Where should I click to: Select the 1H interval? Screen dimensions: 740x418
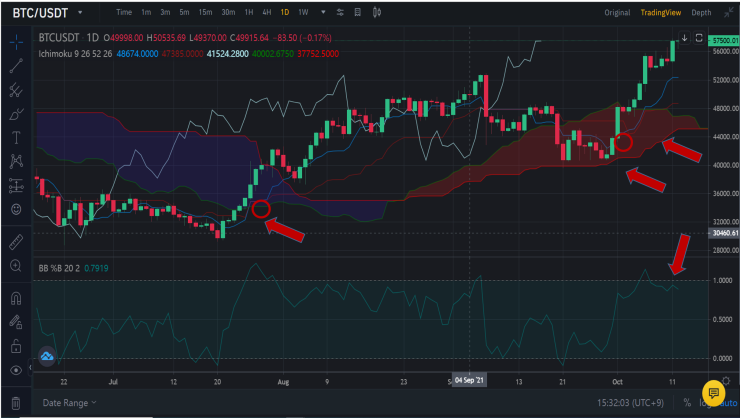(x=249, y=12)
